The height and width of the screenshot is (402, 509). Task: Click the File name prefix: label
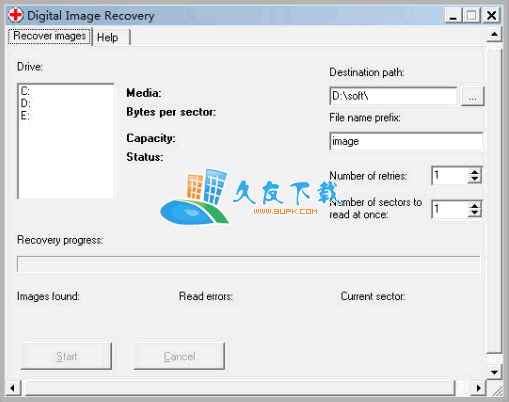365,118
